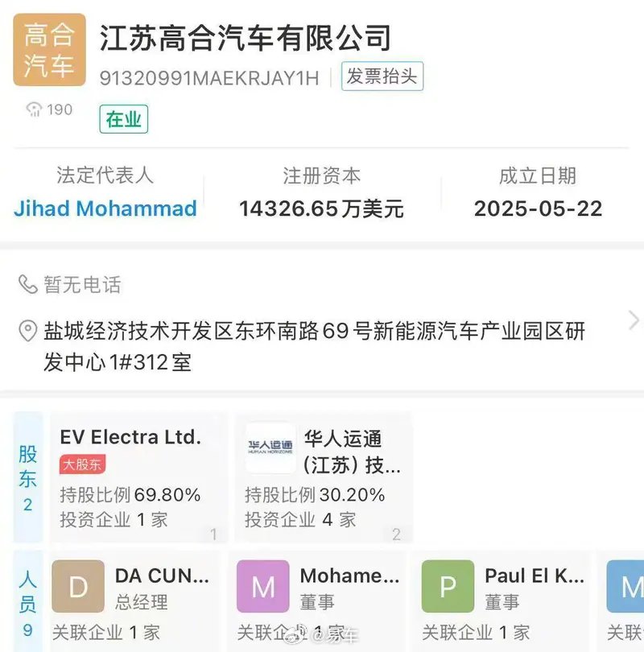This screenshot has height=652, width=644.
Task: Select the 人员 9 personnel tab
Action: [28, 602]
